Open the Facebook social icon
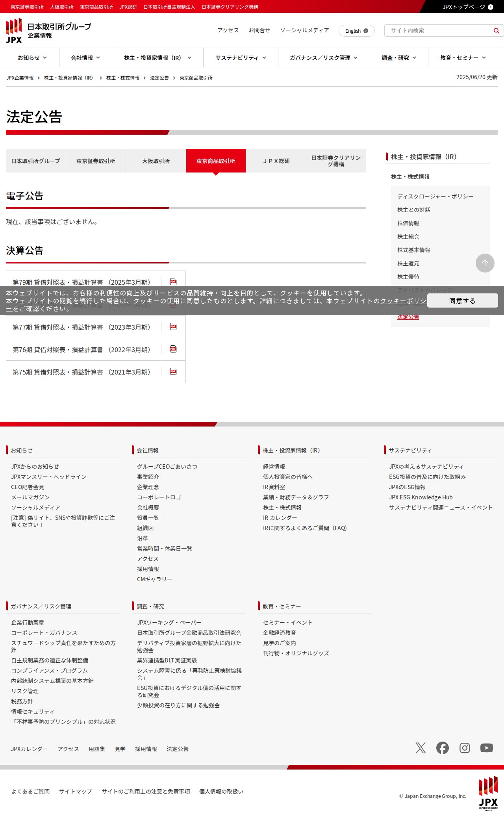Image resolution: width=504 pixels, height=816 pixels. coord(443,748)
